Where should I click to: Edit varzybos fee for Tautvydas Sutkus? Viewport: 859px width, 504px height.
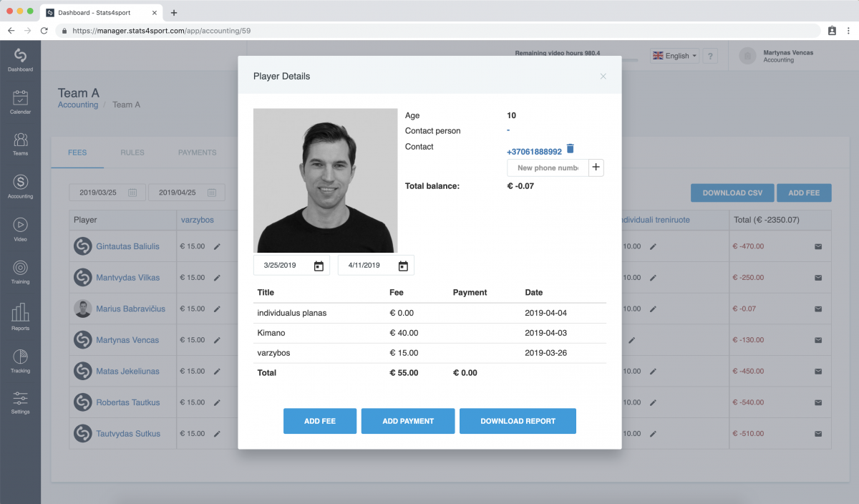217,434
